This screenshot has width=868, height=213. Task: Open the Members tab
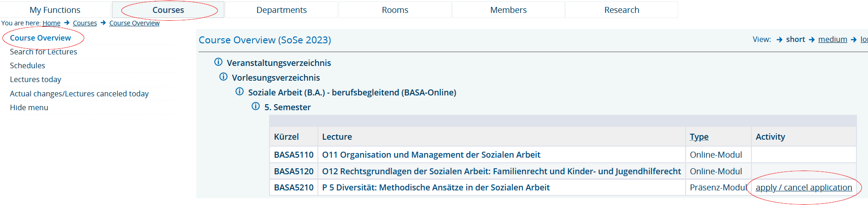pos(508,10)
